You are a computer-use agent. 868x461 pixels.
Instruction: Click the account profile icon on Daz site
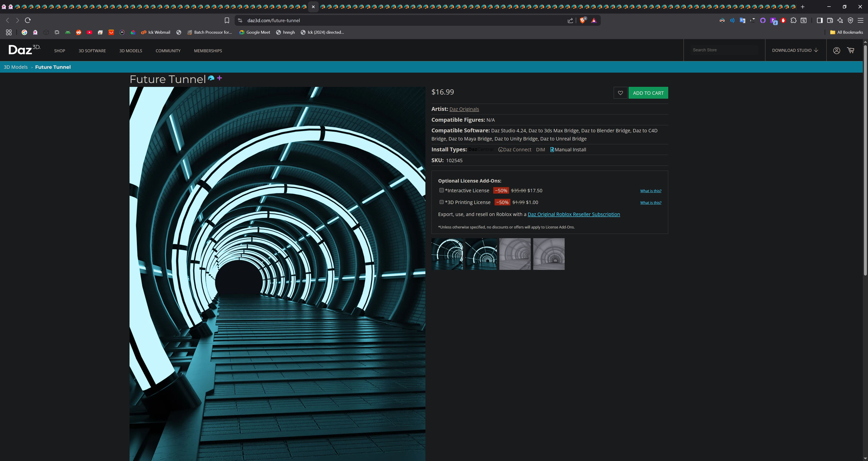836,50
